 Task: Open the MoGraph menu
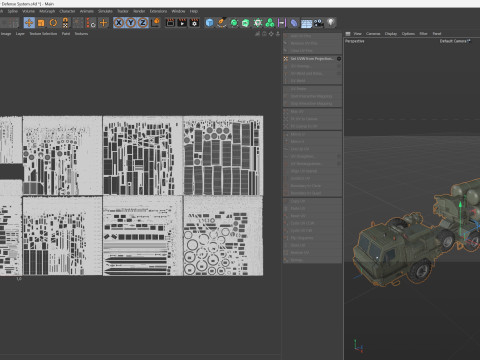[x=47, y=11]
